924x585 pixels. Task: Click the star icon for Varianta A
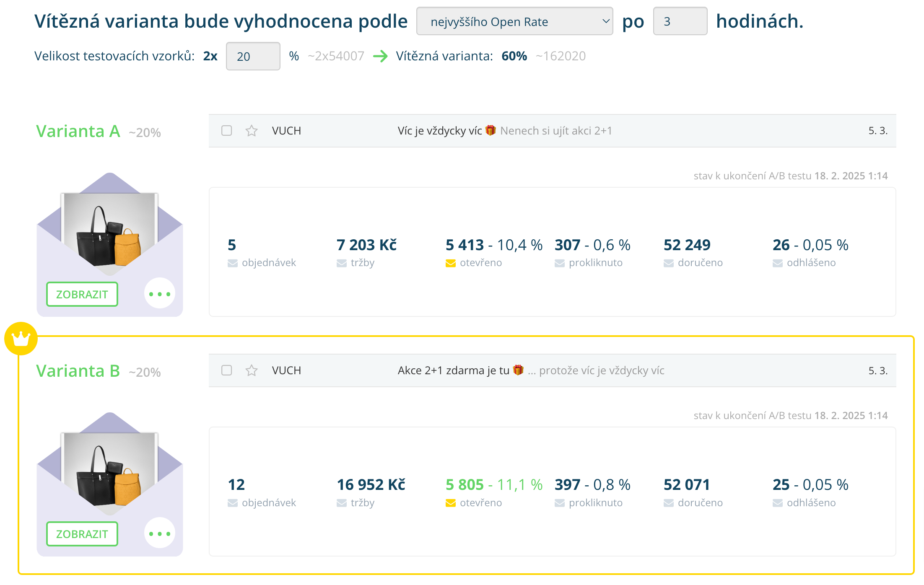point(252,131)
